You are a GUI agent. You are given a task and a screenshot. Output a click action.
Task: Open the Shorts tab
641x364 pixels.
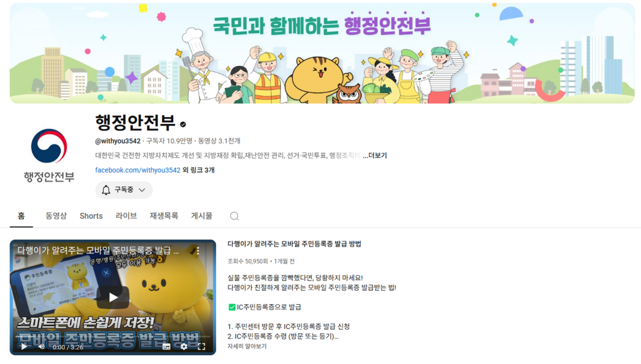[91, 216]
